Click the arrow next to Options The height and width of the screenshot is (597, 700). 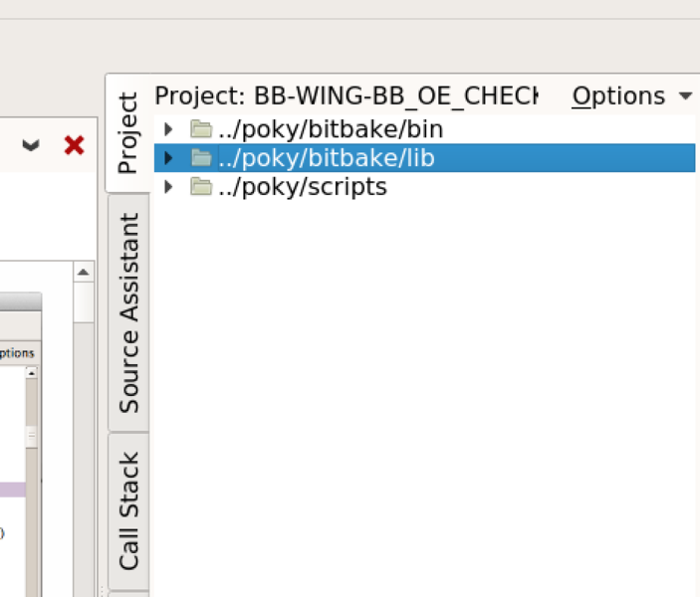tap(684, 97)
